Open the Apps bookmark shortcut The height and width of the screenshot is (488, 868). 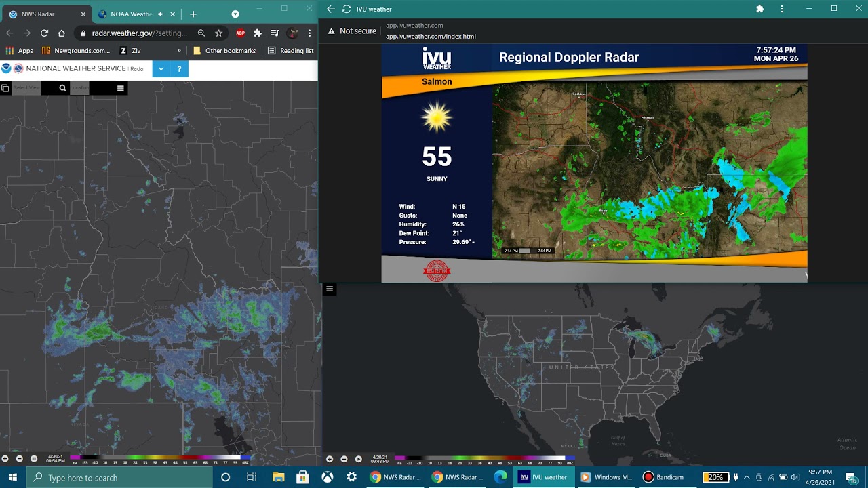click(19, 51)
